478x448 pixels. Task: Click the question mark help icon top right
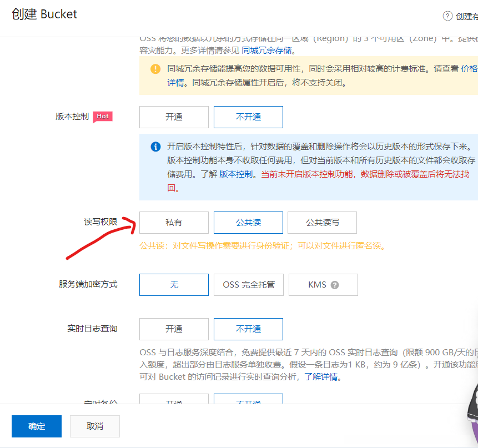click(x=447, y=16)
